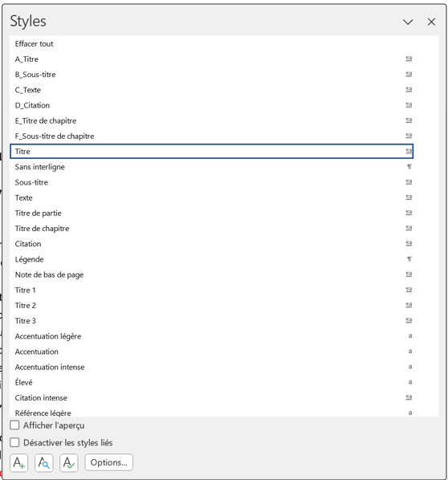The image size is (448, 480).
Task: Click the linked-style icon beside Citation
Action: coord(409,244)
